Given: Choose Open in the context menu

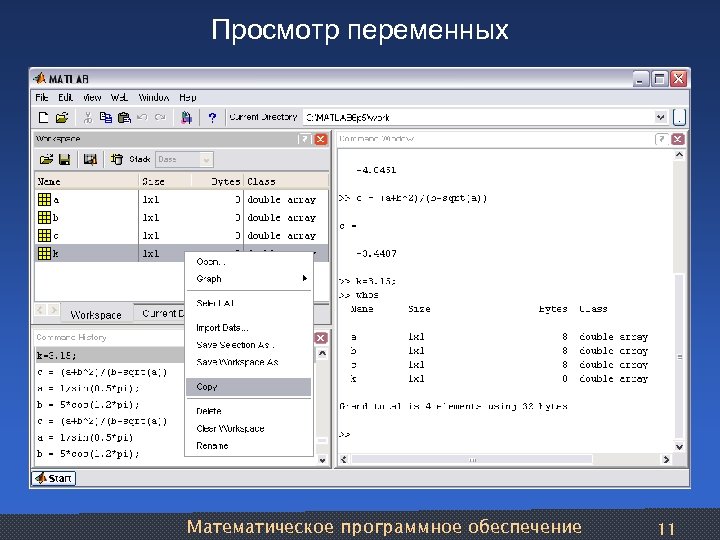Looking at the screenshot, I should coord(248,262).
